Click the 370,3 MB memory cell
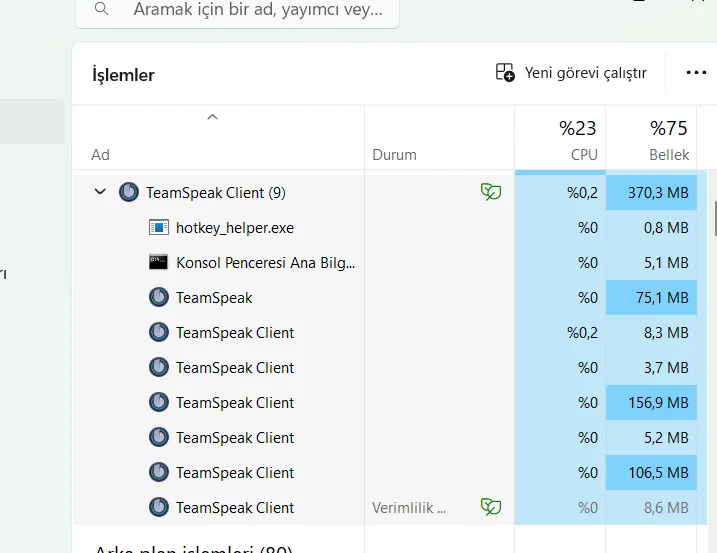717x553 pixels. (x=652, y=193)
